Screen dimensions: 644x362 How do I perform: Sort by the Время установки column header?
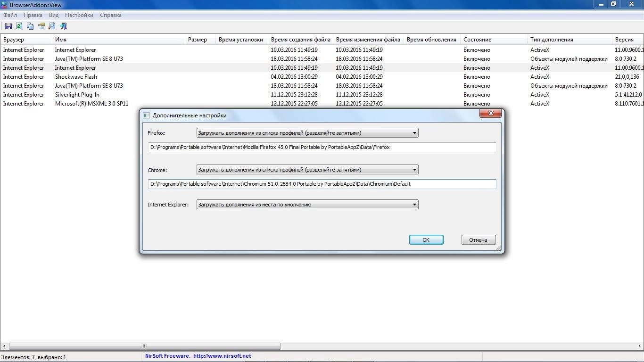tap(242, 40)
